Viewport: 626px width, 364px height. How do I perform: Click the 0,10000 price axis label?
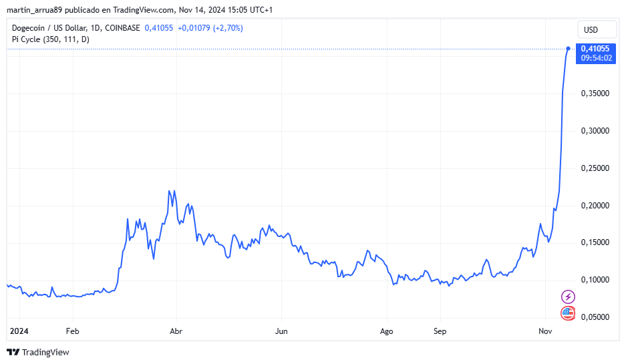595,280
